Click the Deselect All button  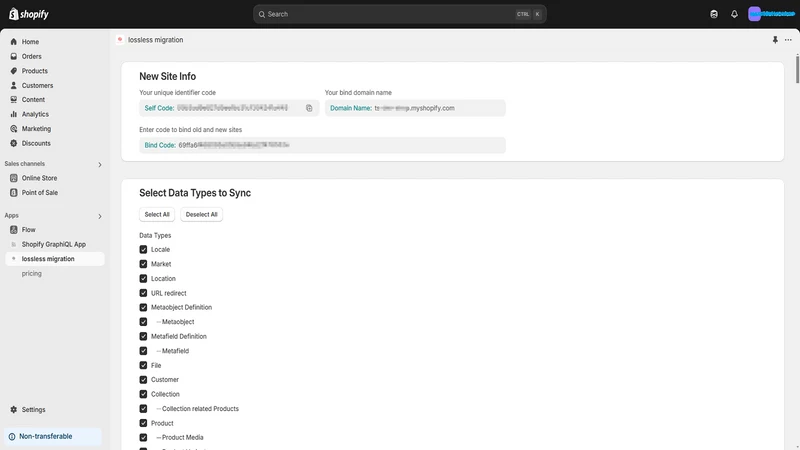[x=202, y=214]
